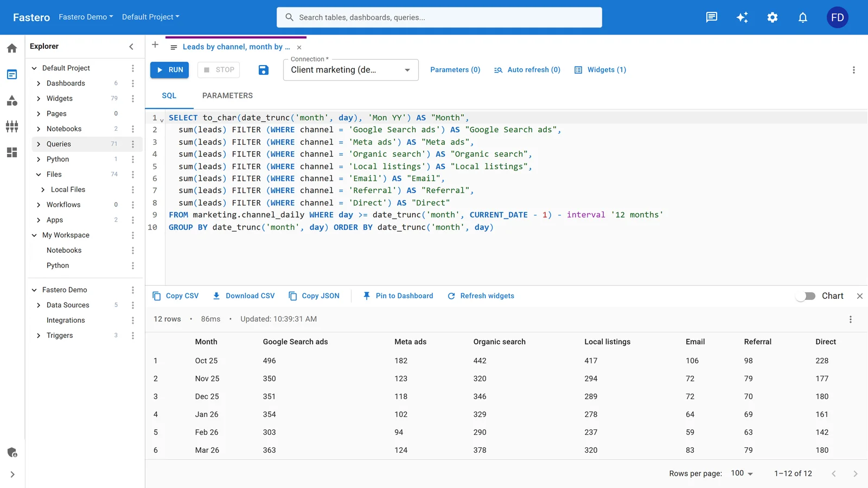Open Data Sources row options menu
868x488 pixels.
tap(133, 305)
